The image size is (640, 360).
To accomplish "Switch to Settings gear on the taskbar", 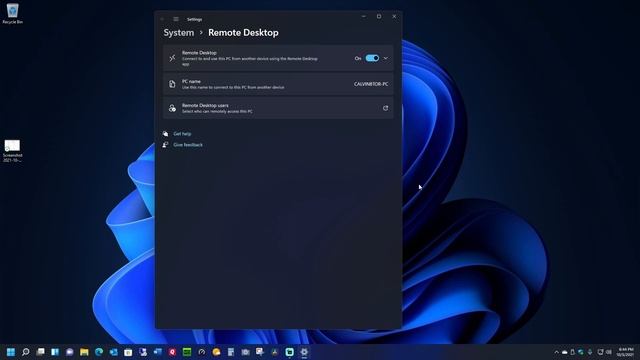I will [304, 352].
